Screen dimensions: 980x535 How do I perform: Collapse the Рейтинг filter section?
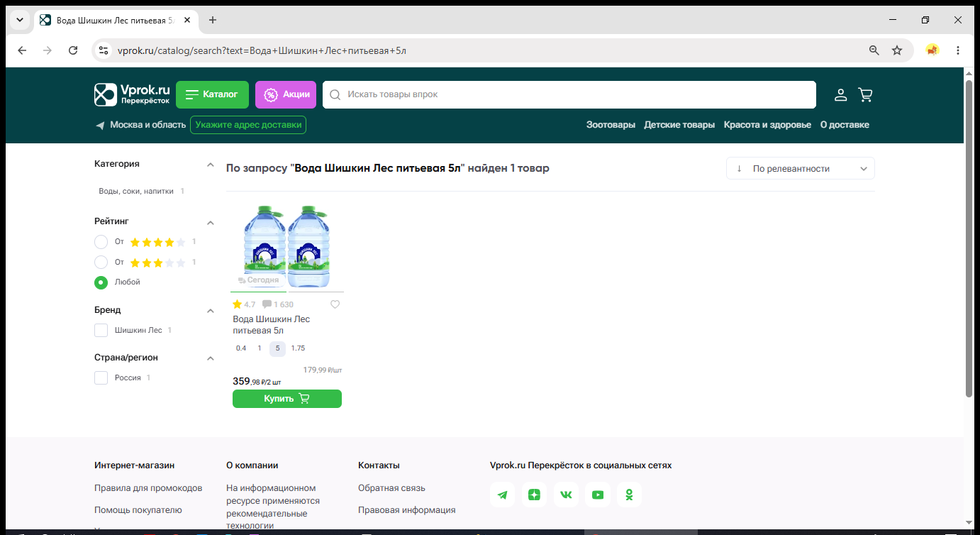point(210,222)
